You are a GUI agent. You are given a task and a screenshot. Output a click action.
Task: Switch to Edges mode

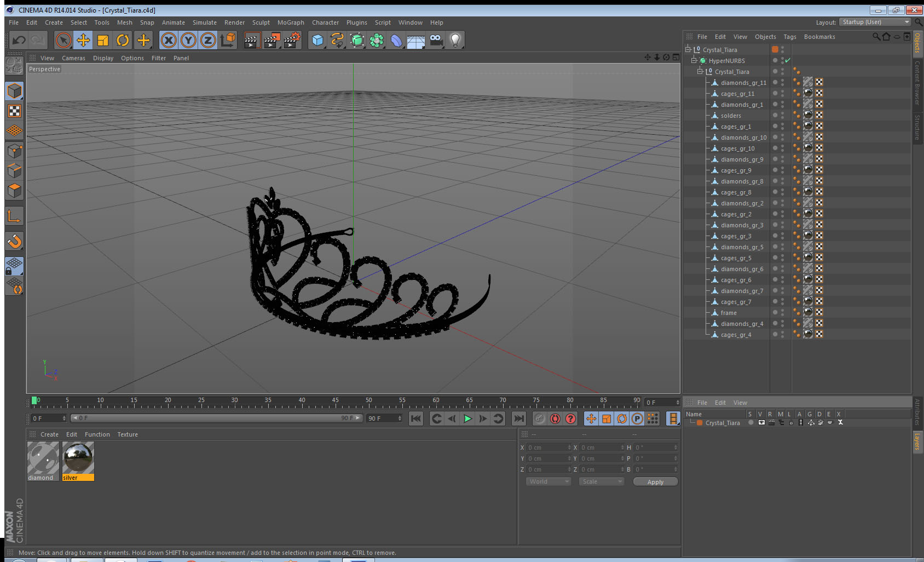point(14,170)
